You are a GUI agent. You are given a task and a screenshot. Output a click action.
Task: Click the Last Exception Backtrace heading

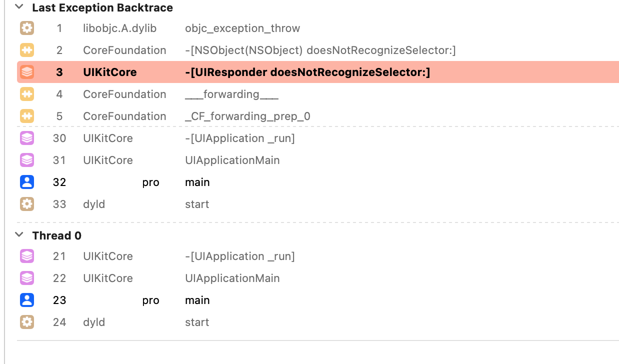point(102,8)
